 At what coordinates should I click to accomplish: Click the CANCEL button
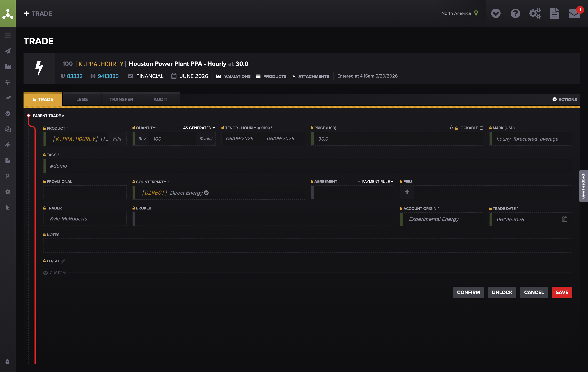click(534, 292)
